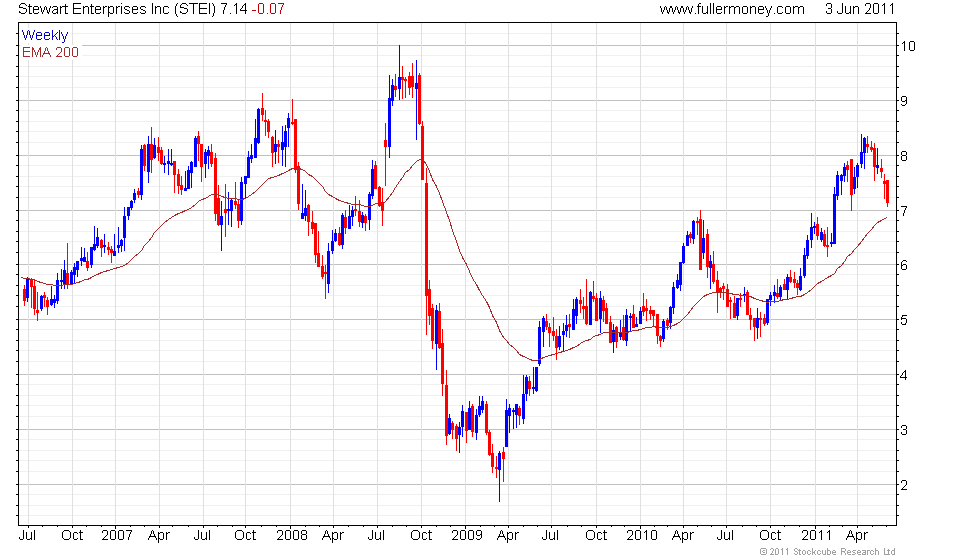The width and height of the screenshot is (980, 560).
Task: Click the first 'Jul' label on x-axis
Action: point(28,536)
